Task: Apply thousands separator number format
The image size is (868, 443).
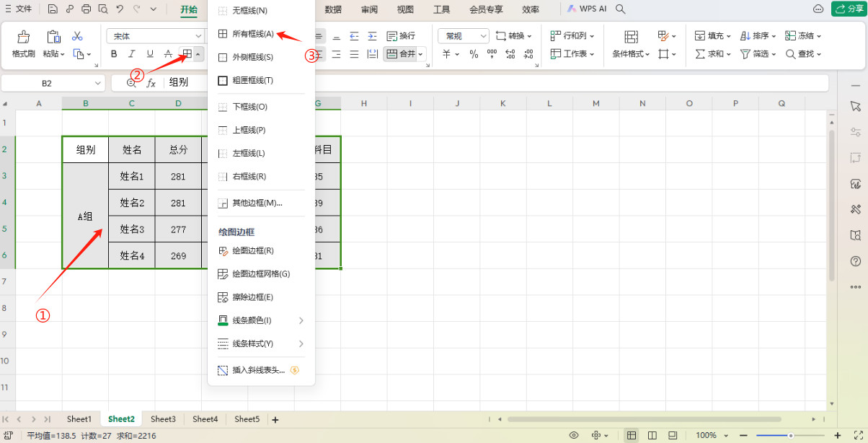Action: 492,54
